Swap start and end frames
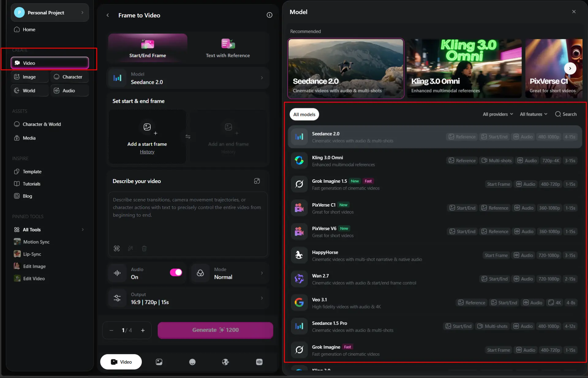This screenshot has height=378, width=588. [188, 137]
